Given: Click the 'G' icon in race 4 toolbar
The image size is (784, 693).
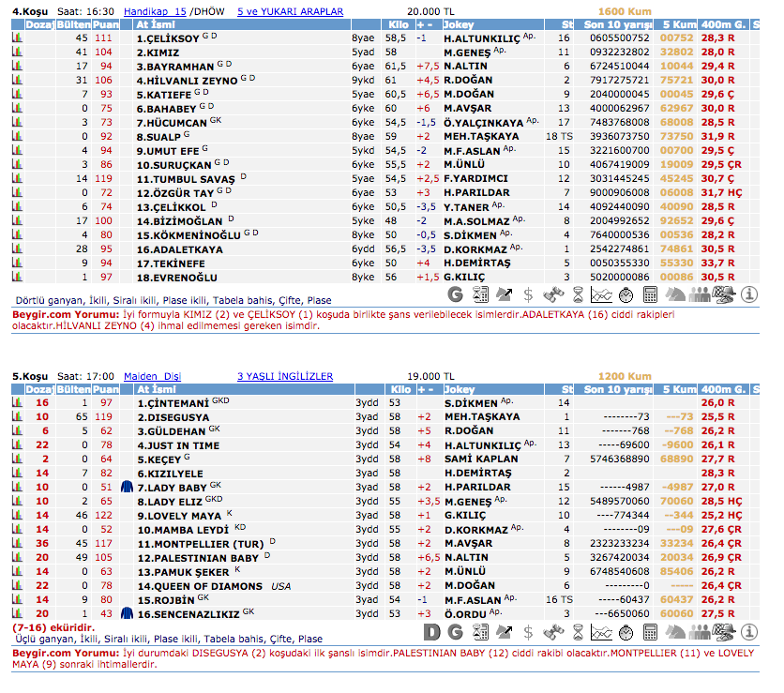Looking at the screenshot, I should pos(456,294).
